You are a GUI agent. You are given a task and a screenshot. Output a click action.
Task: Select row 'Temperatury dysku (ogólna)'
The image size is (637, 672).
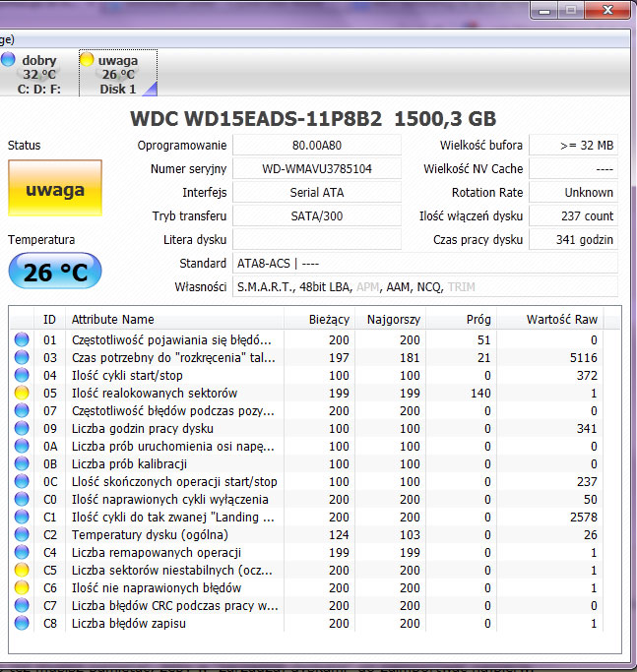point(315,535)
